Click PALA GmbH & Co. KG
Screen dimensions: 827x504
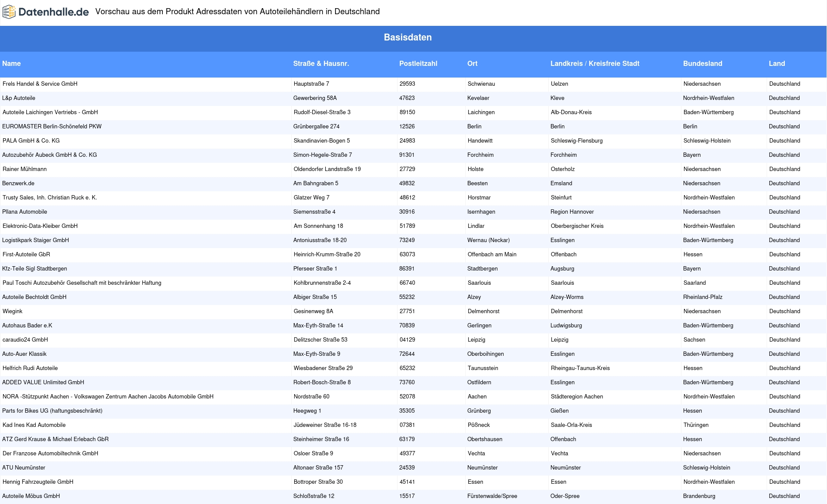pyautogui.click(x=31, y=141)
